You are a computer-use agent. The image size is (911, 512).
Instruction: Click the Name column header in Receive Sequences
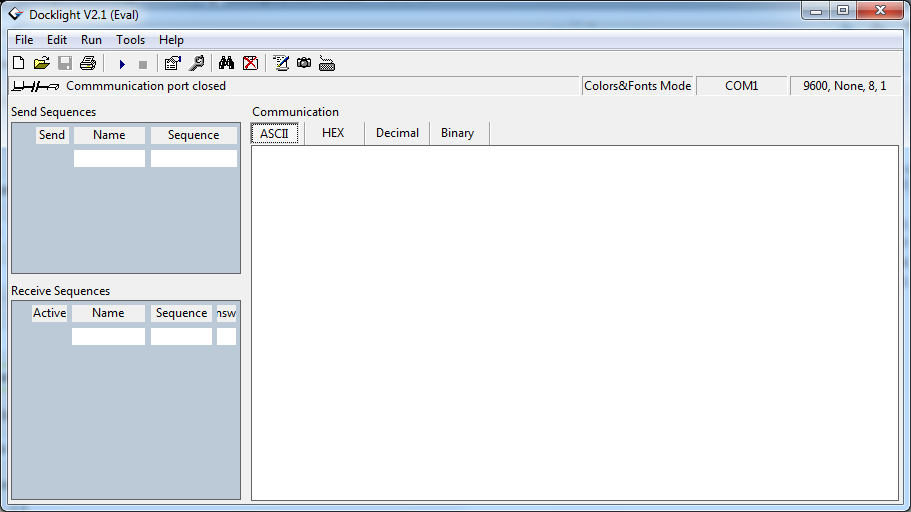tap(108, 313)
